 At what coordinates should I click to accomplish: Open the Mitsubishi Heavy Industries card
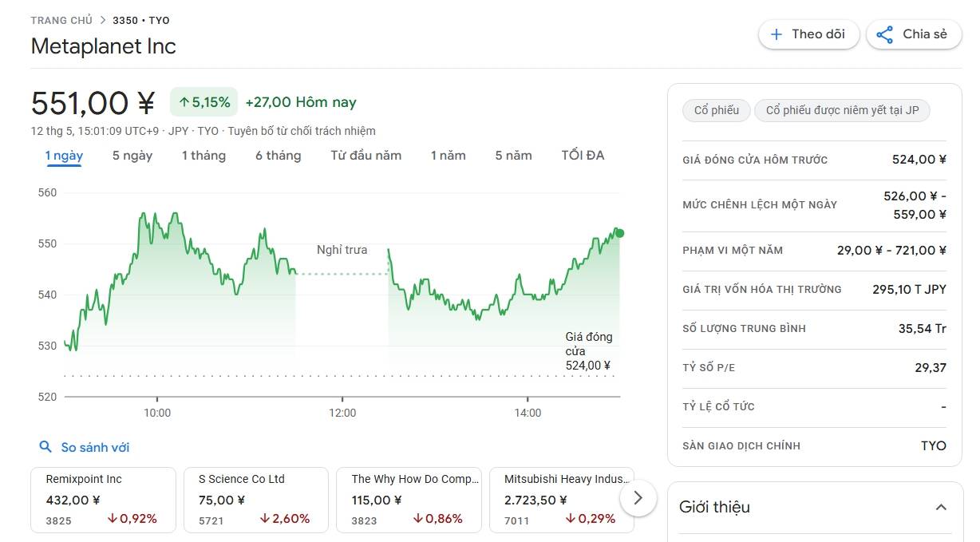(x=562, y=500)
